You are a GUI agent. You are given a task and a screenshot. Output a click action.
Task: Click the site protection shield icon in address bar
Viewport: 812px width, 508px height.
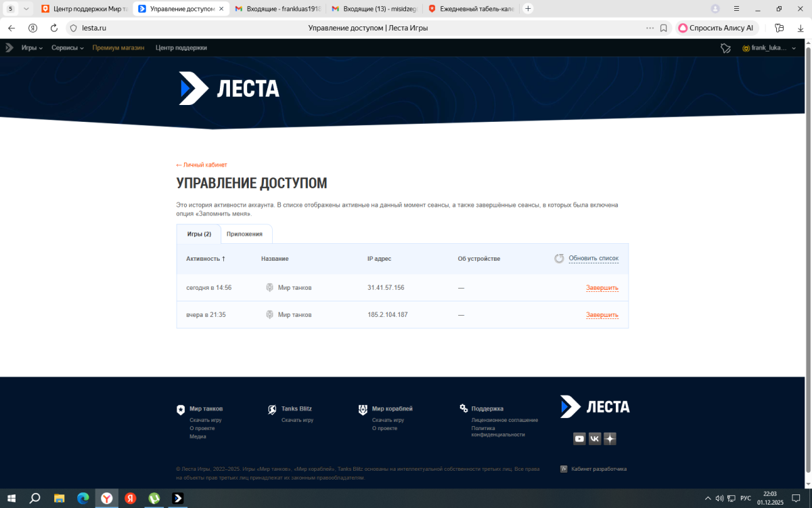coord(74,28)
